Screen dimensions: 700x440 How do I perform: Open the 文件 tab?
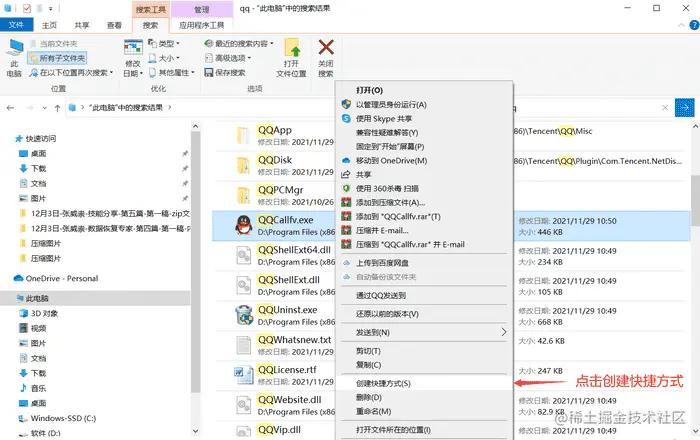click(17, 25)
